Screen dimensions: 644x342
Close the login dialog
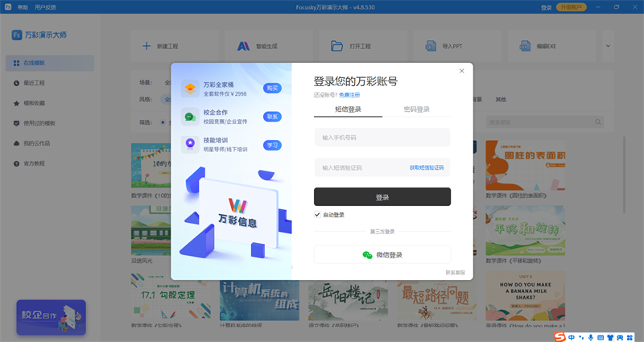point(461,71)
